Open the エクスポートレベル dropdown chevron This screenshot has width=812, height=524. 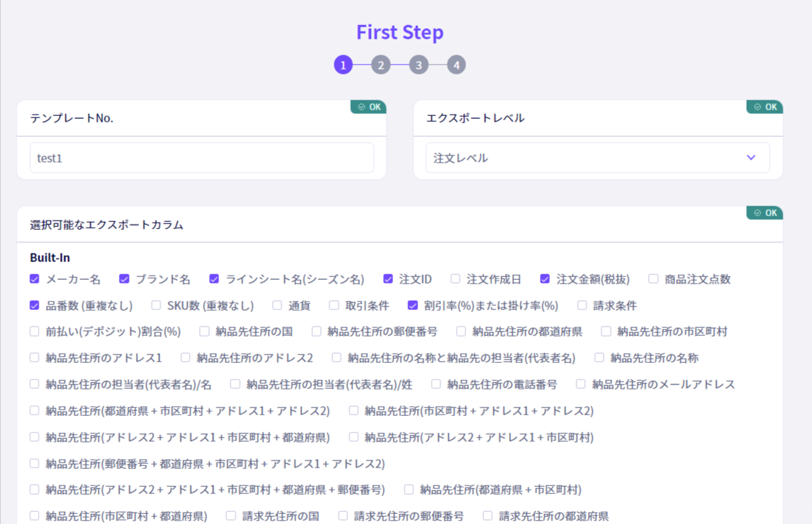pos(751,157)
